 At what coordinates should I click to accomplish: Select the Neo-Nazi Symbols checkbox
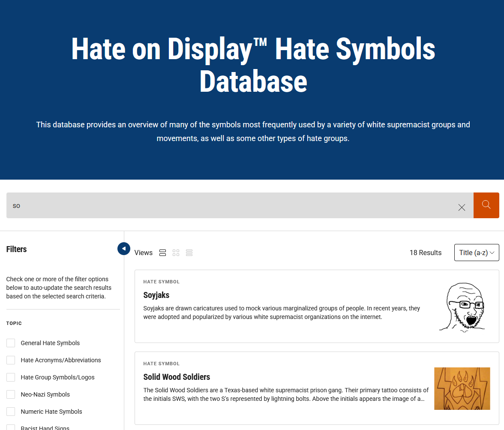tap(11, 394)
